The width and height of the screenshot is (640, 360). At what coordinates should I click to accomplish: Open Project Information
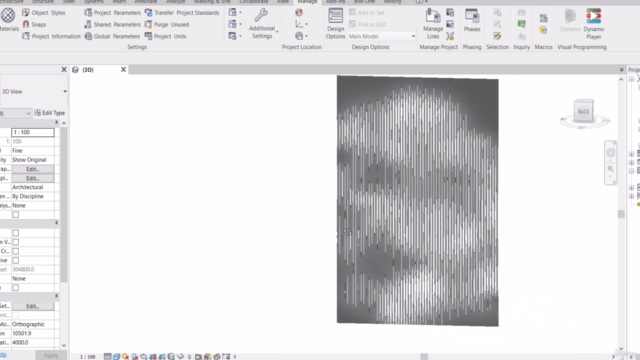pyautogui.click(x=51, y=36)
